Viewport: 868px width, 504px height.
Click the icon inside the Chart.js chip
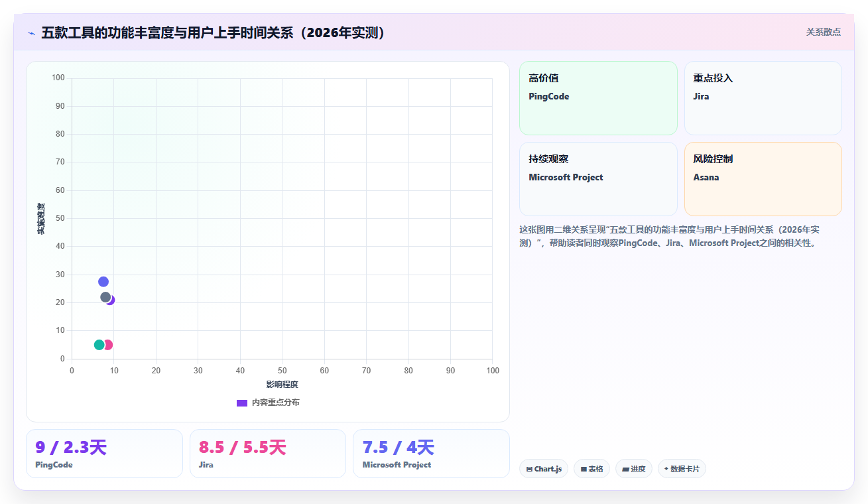[529, 469]
